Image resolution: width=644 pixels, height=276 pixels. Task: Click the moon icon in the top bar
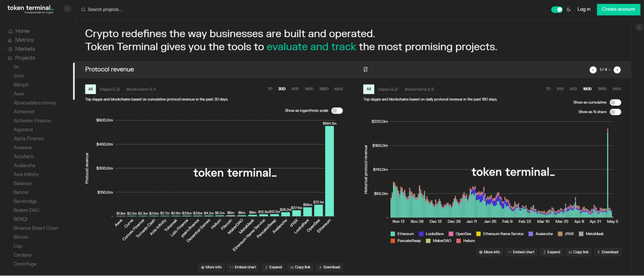coord(568,10)
